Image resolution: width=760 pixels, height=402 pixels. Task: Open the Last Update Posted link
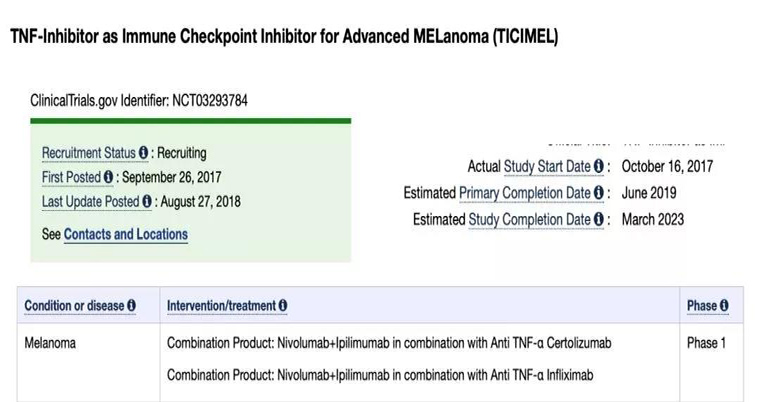click(90, 201)
